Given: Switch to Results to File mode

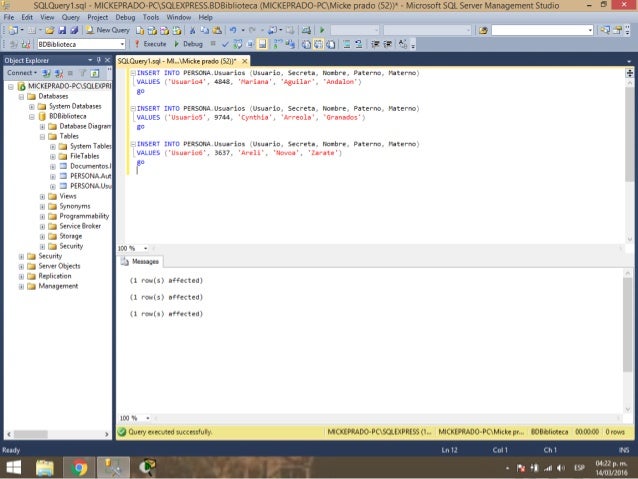Looking at the screenshot, I should click(x=330, y=44).
